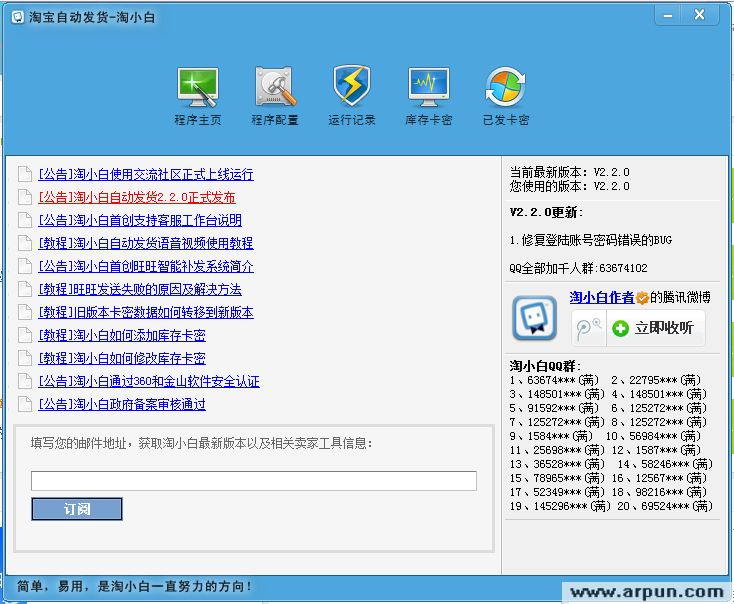This screenshot has height=604, width=734.
Task: Click the 淘小白QQ群 heading
Action: coord(545,366)
